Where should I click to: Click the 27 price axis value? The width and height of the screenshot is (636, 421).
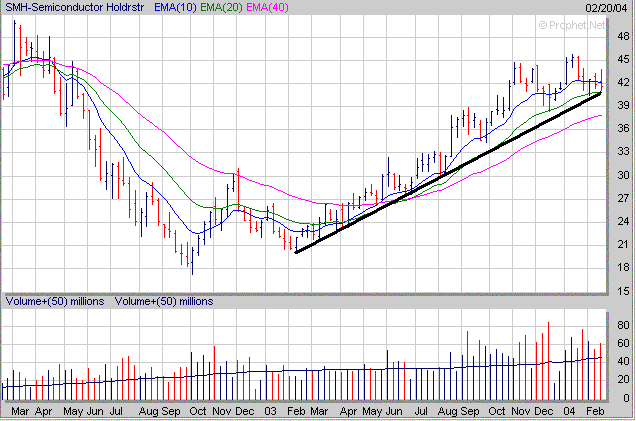[x=623, y=198]
